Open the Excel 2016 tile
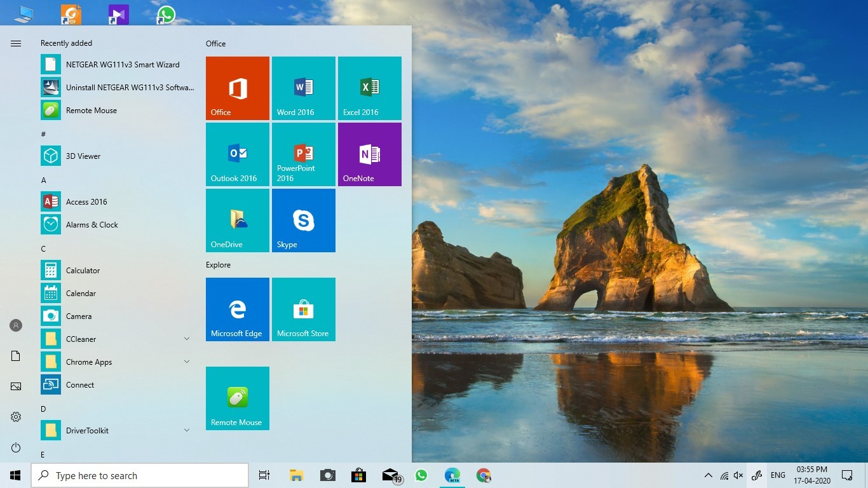This screenshot has height=488, width=868. 370,88
